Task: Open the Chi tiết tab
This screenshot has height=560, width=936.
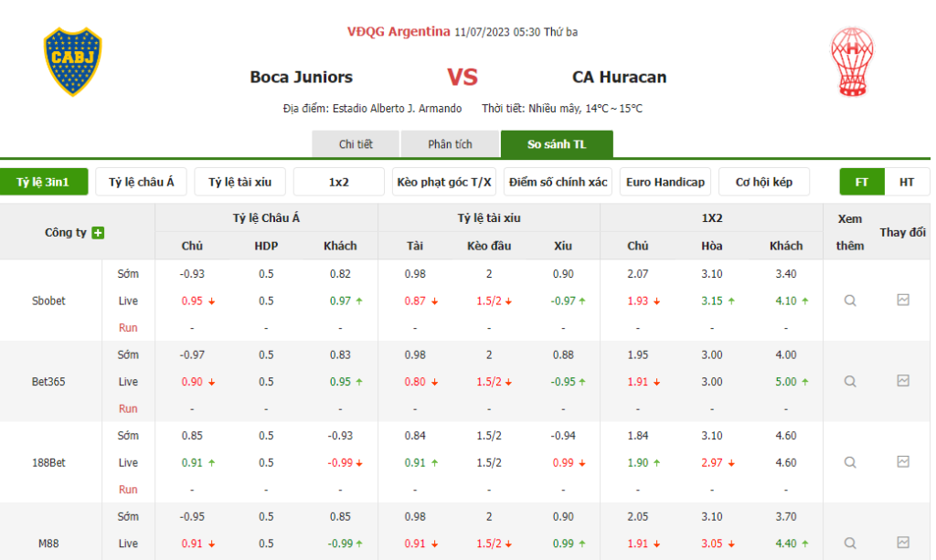Action: coord(356,144)
